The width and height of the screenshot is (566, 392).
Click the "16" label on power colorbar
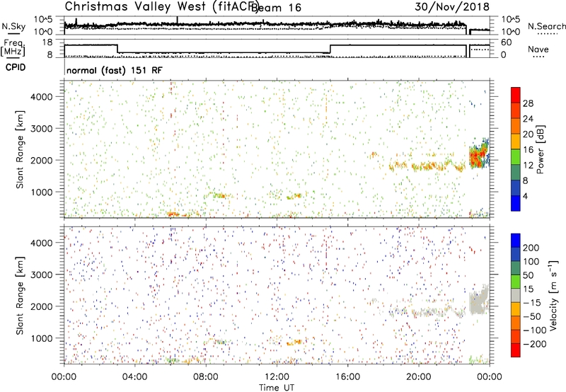pos(528,150)
